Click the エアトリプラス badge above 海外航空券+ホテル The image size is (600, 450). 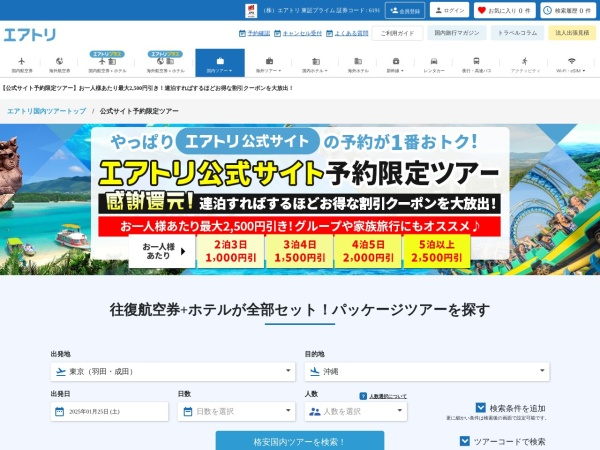[x=165, y=54]
